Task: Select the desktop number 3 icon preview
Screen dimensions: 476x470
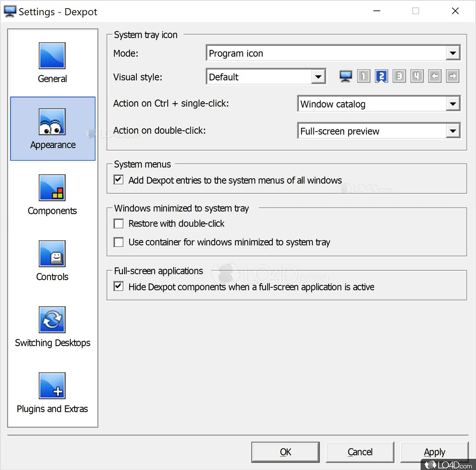Action: (399, 76)
